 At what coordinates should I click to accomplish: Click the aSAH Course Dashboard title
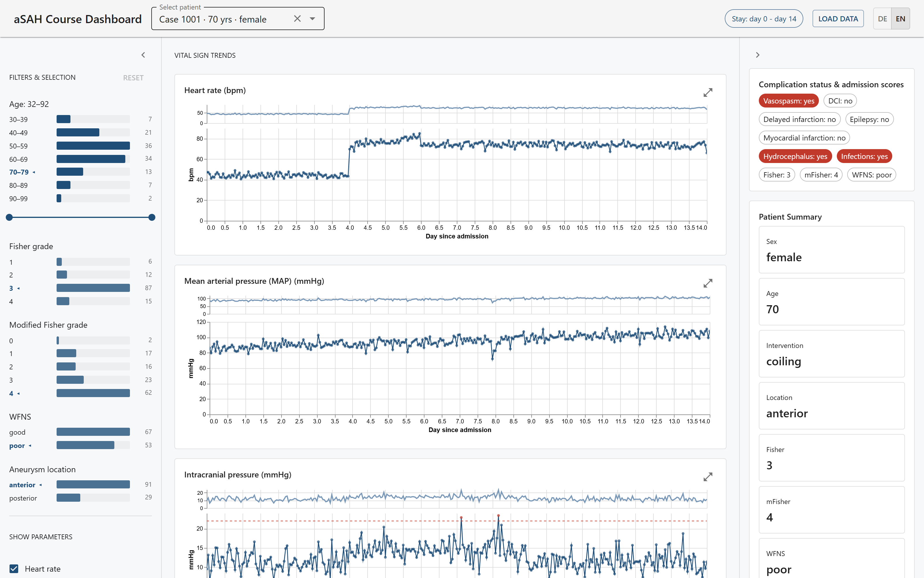[78, 19]
